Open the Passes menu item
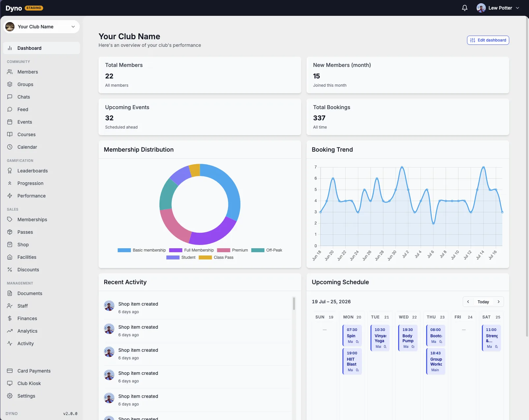The image size is (529, 420). tap(42, 232)
